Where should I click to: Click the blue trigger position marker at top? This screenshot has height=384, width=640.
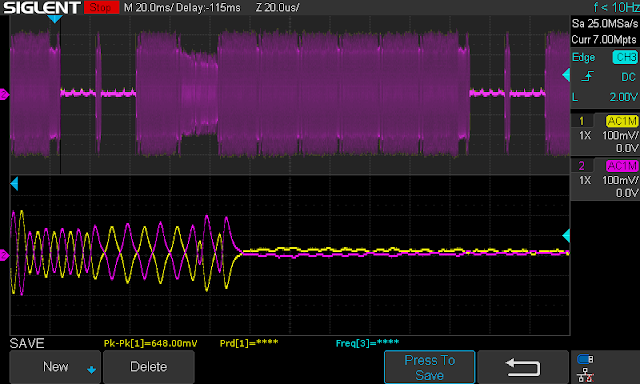tap(55, 19)
